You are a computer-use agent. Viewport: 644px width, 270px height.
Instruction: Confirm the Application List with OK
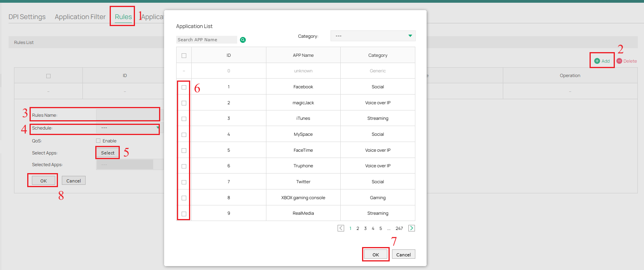376,254
